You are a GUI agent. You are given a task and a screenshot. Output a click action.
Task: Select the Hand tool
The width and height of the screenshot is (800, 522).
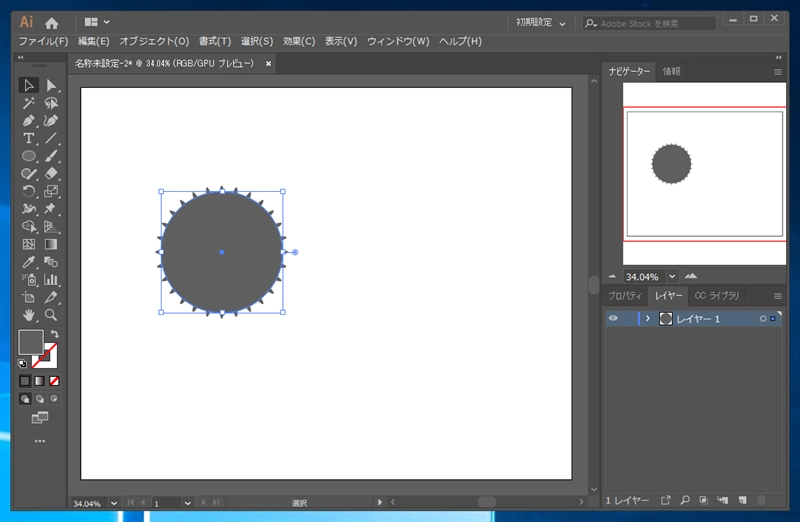point(29,315)
